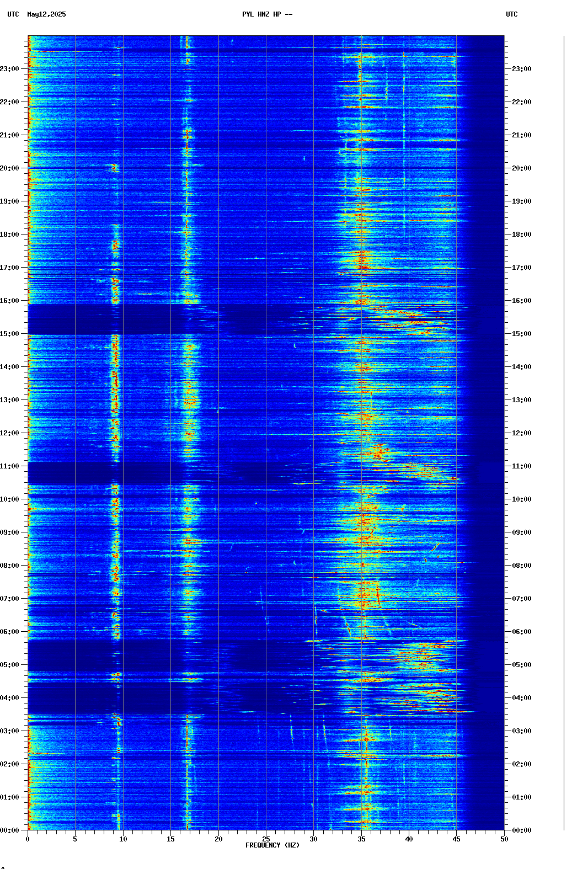The width and height of the screenshot is (588, 874).
Task: Click the left 00:00 time tick label
Action: 9,830
